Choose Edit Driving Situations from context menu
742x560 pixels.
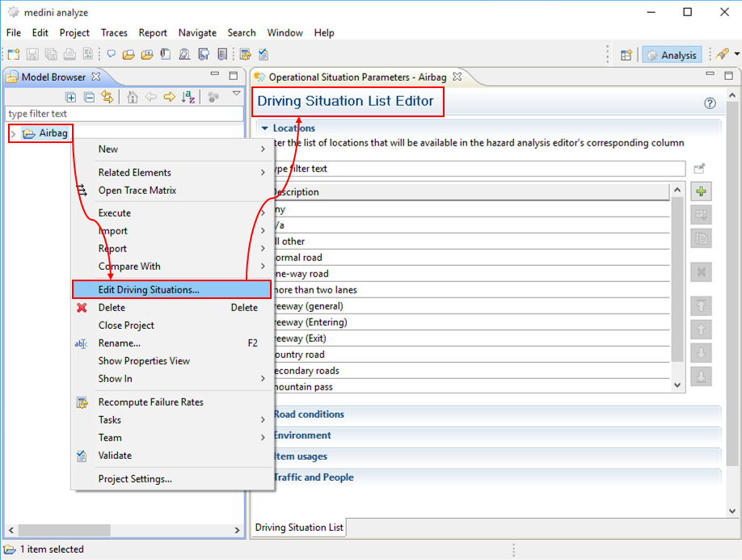[149, 289]
